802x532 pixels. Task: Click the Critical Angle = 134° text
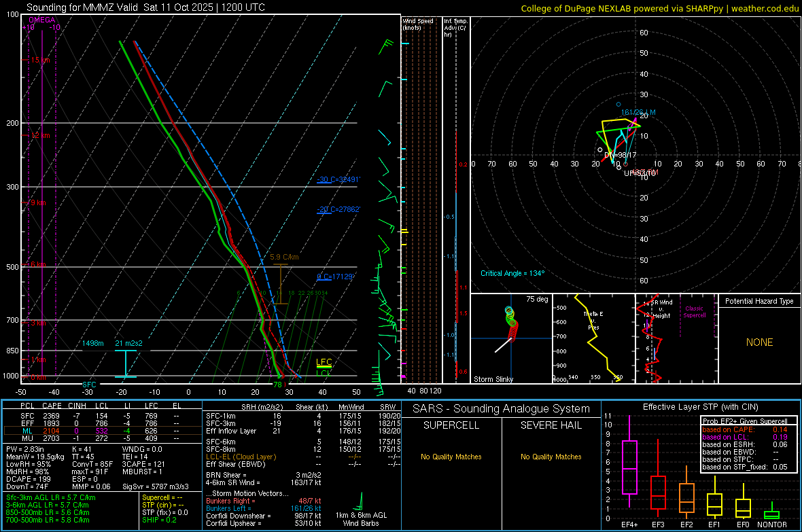[x=512, y=273]
